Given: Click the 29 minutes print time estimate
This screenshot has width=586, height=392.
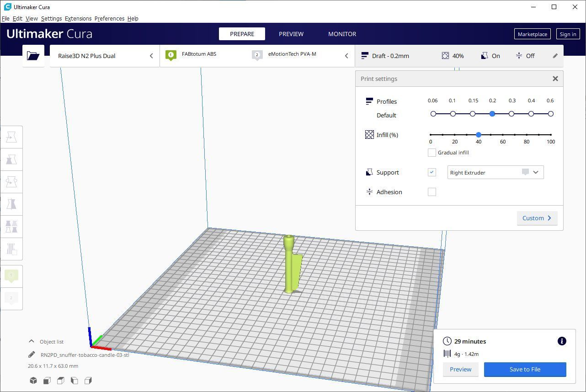Looking at the screenshot, I should coord(470,341).
